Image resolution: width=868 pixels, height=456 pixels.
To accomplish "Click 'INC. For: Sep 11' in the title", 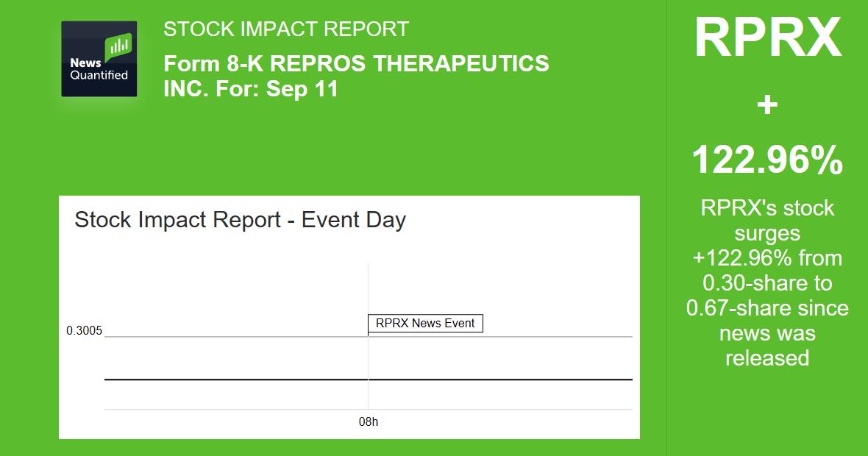I will tap(251, 89).
